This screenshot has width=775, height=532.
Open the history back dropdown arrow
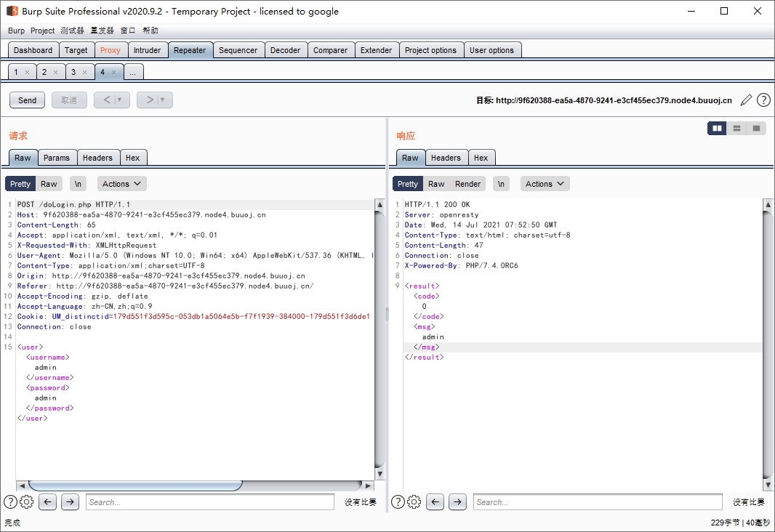click(x=119, y=100)
